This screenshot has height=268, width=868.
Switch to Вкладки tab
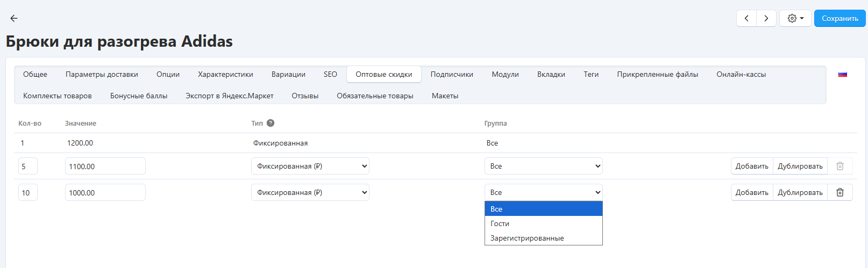[551, 74]
